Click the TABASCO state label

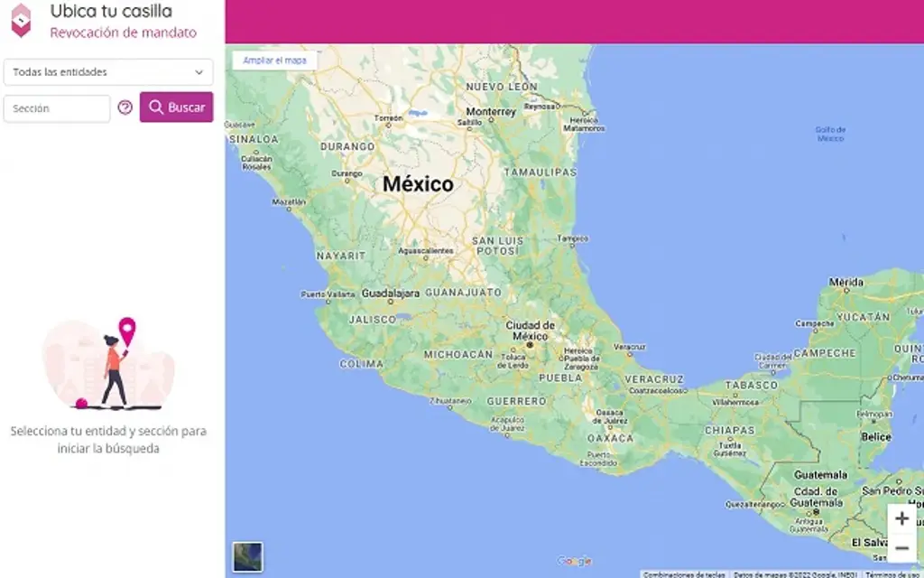(752, 385)
